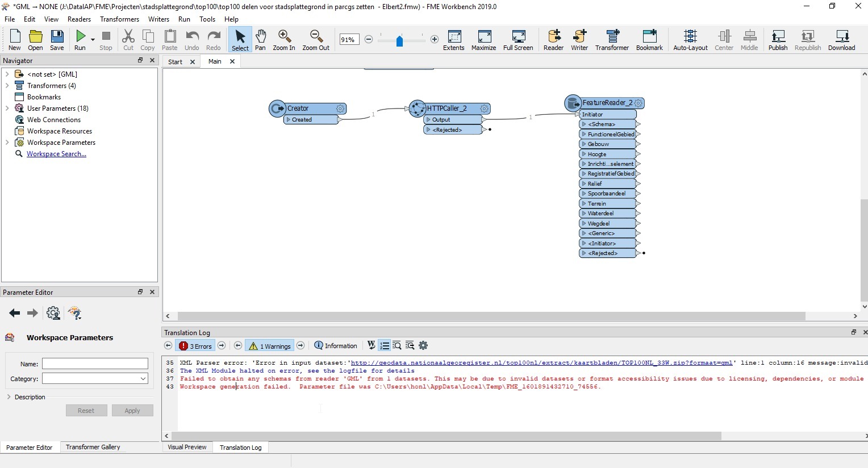Screen dimensions: 868x468
Task: Click the zoom percentage field showing 91%
Action: (349, 39)
